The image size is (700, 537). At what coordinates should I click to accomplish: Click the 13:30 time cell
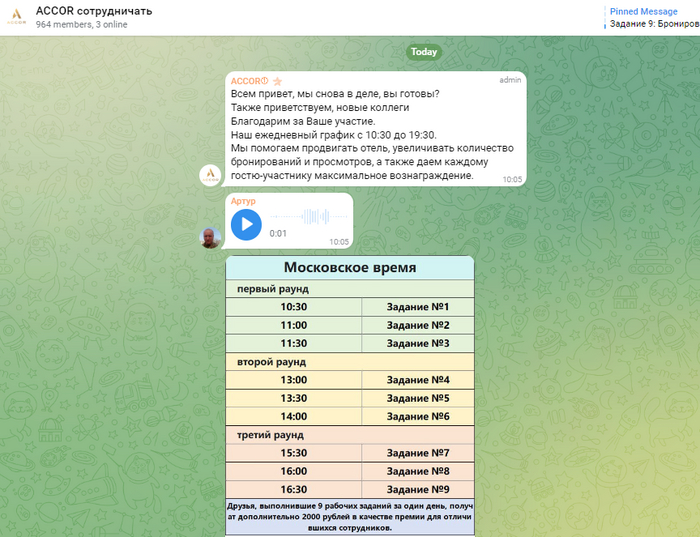coord(294,399)
